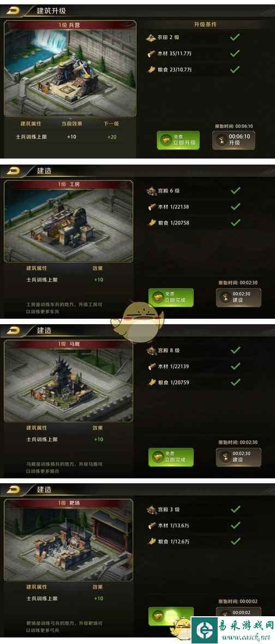Click 农田 2级 requirement icon

pyautogui.click(x=151, y=38)
